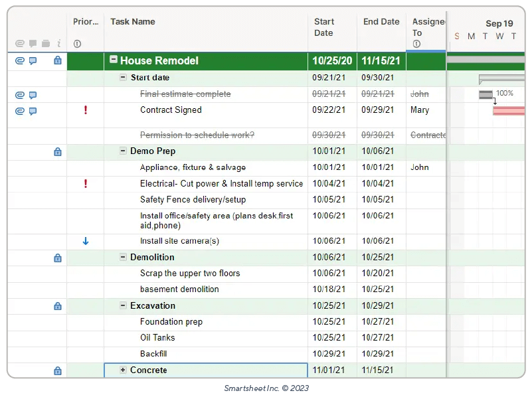Toggle the lock on the Excavation section
The height and width of the screenshot is (399, 532).
click(x=58, y=305)
